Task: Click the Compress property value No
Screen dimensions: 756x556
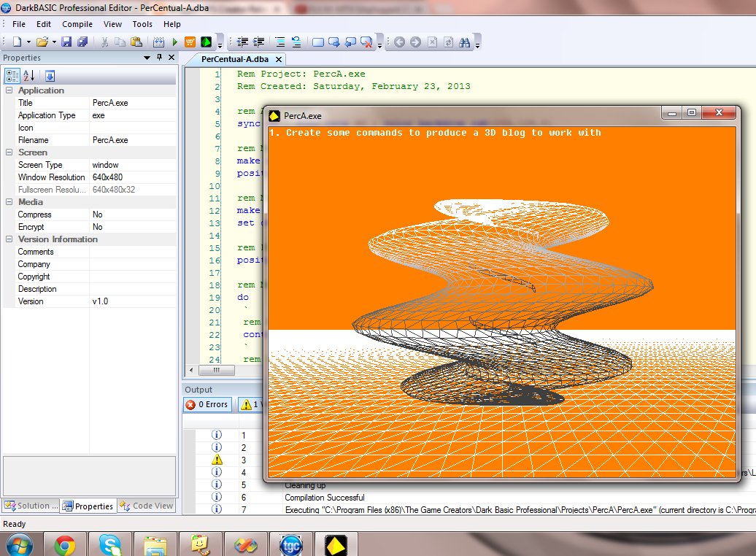Action: 133,214
